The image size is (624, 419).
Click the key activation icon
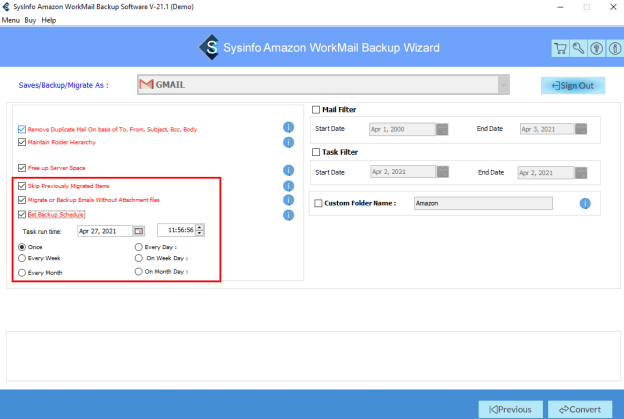pyautogui.click(x=578, y=49)
